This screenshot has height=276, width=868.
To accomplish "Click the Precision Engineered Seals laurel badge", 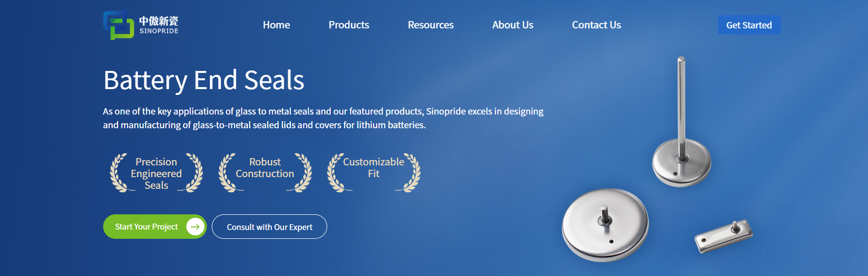I will [x=156, y=173].
